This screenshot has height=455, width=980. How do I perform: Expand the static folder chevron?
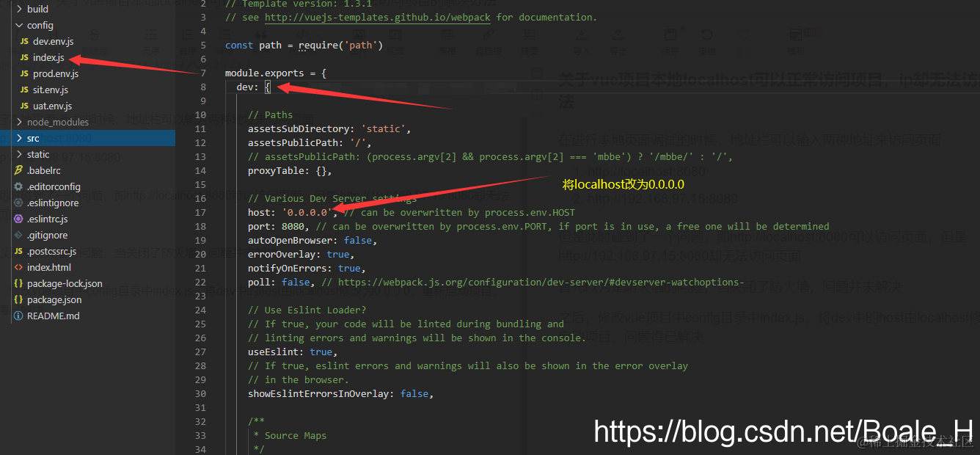(19, 155)
